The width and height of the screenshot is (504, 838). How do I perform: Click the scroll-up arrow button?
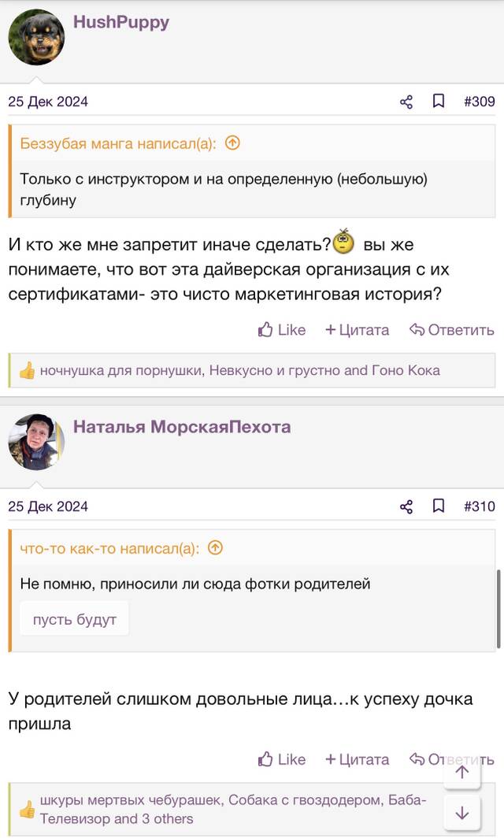click(461, 772)
